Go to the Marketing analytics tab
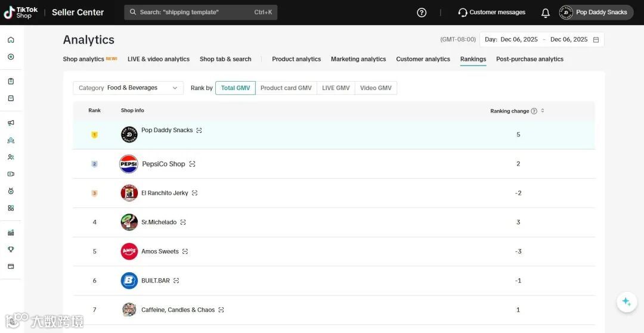This screenshot has height=333, width=644. click(358, 59)
